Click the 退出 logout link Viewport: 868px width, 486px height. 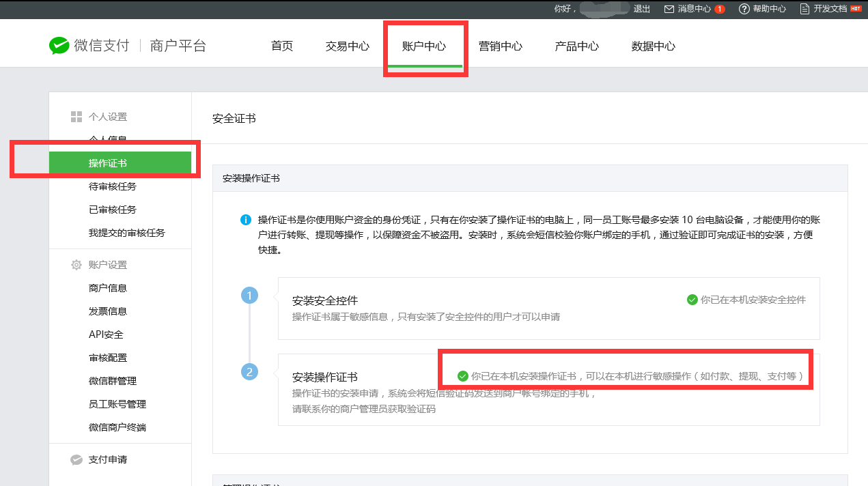coord(642,9)
